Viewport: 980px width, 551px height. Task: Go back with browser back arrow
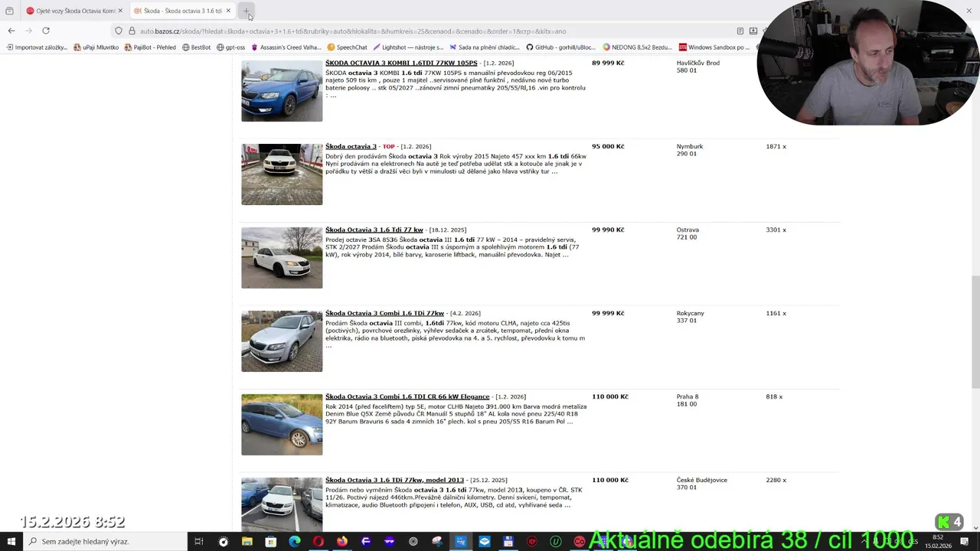click(11, 31)
